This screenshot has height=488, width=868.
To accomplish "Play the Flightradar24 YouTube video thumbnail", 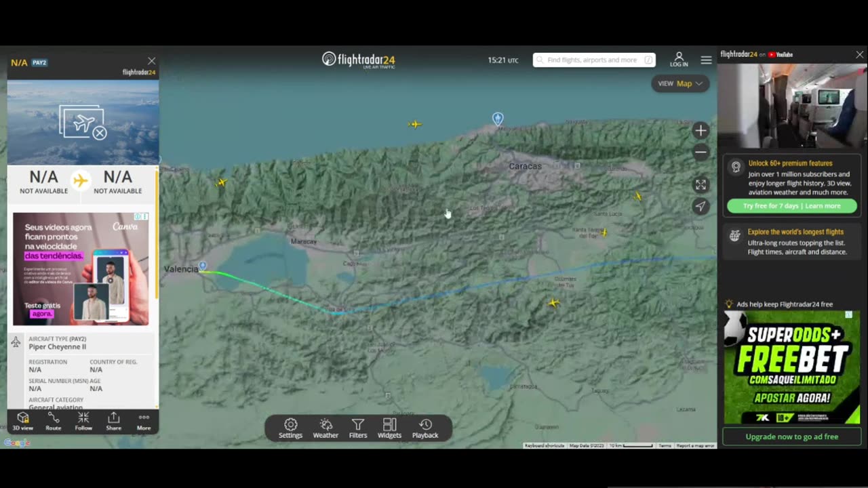I will click(792, 106).
